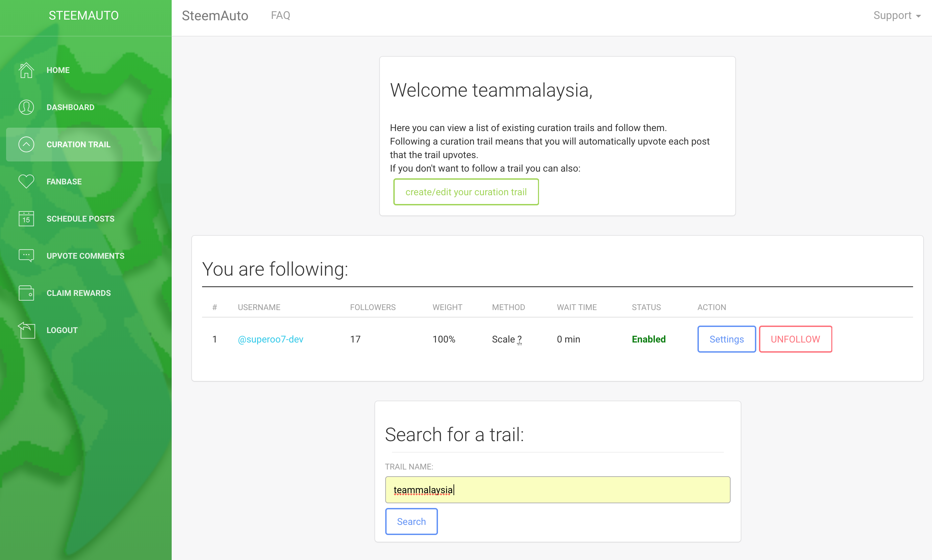Click LOGOUT in the sidebar

pos(84,330)
